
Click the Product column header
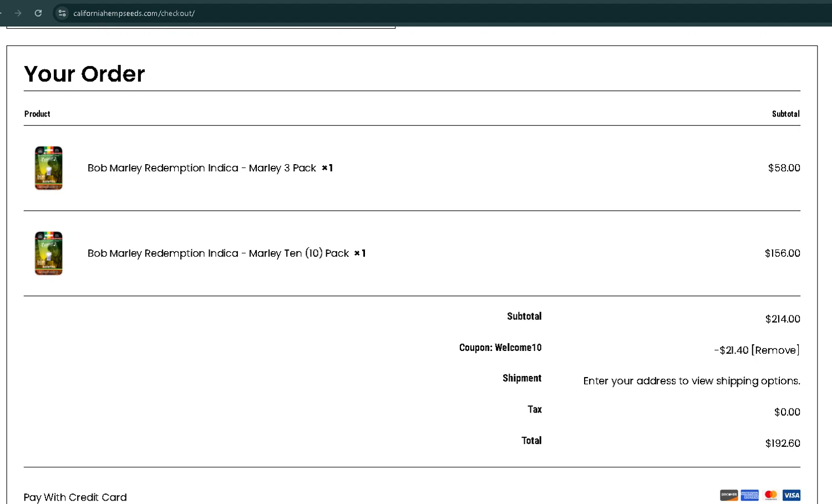(x=37, y=114)
